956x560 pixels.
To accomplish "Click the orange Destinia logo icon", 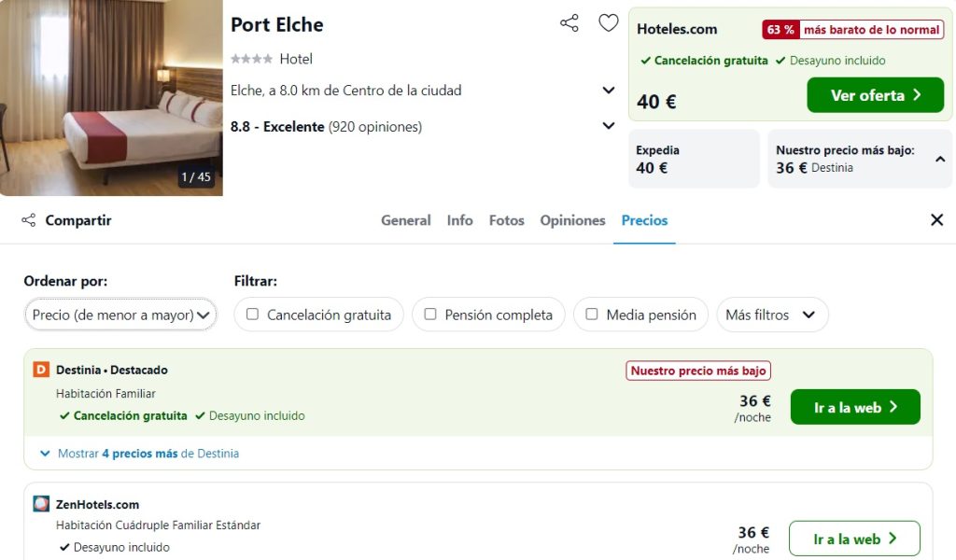I will (x=41, y=370).
